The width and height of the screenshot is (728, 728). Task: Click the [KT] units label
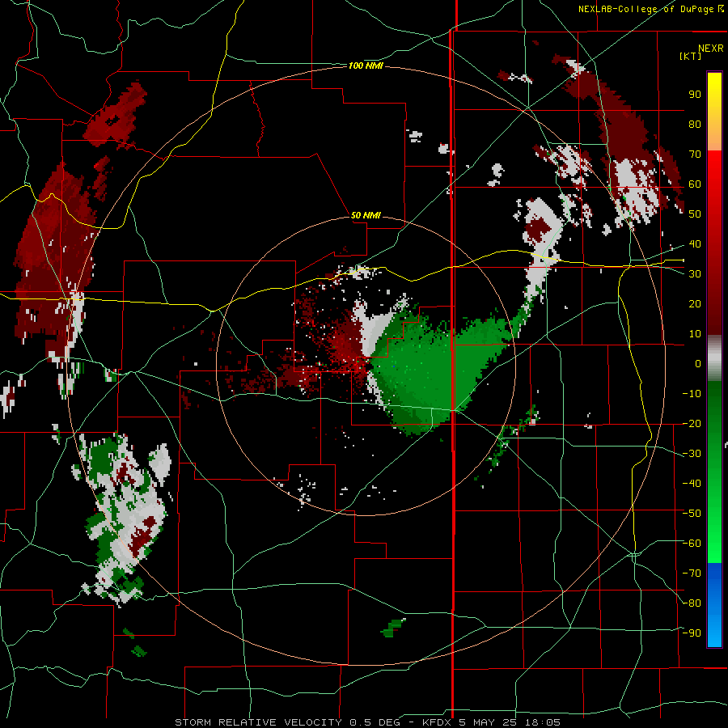pos(690,56)
